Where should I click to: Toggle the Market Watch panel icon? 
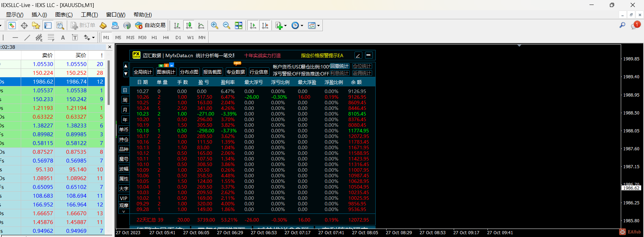pyautogui.click(x=12, y=25)
